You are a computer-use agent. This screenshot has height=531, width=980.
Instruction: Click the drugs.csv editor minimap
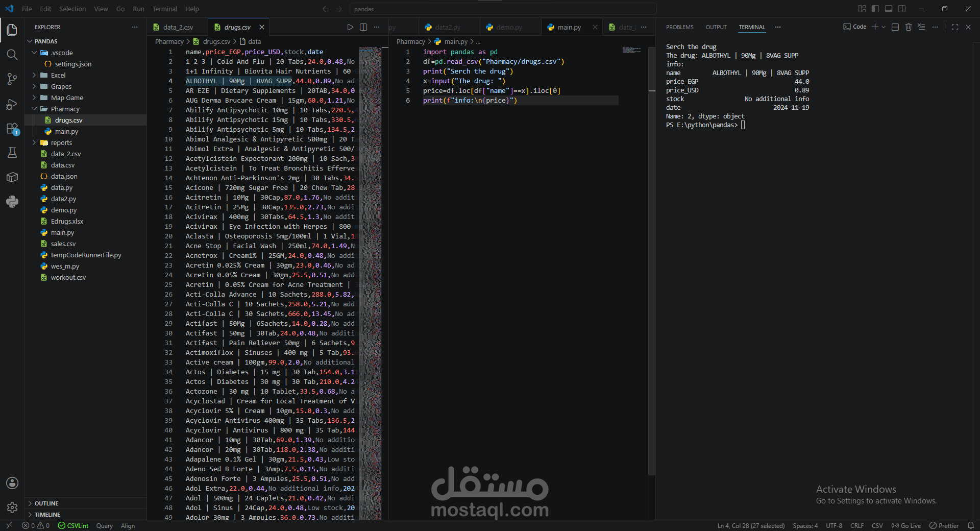(x=371, y=283)
